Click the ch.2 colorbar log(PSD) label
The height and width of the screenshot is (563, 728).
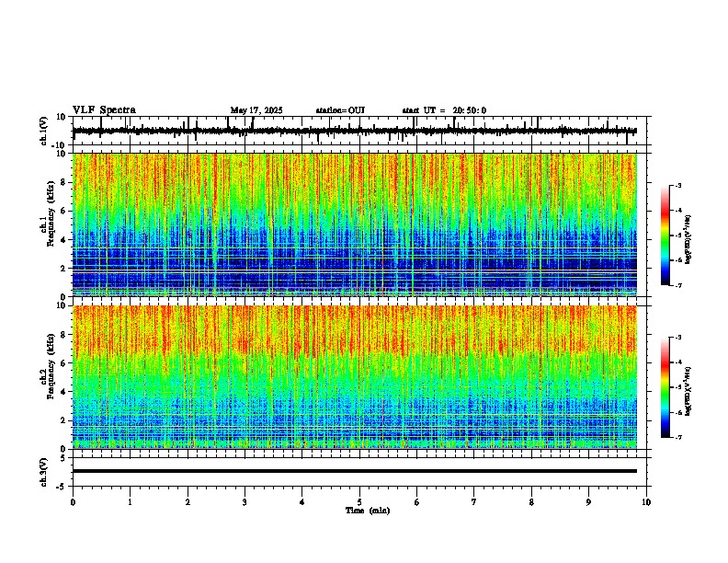tap(688, 391)
